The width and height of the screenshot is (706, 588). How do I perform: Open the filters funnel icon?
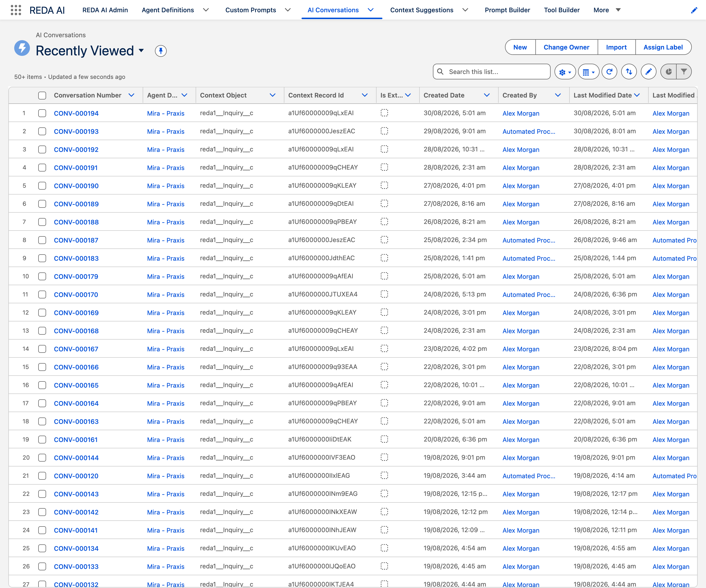pyautogui.click(x=684, y=72)
